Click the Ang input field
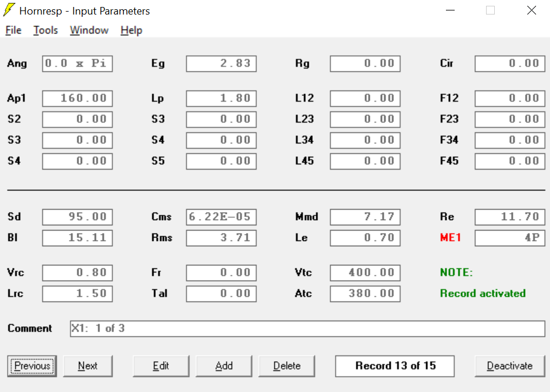The width and height of the screenshot is (550, 392). 77,64
